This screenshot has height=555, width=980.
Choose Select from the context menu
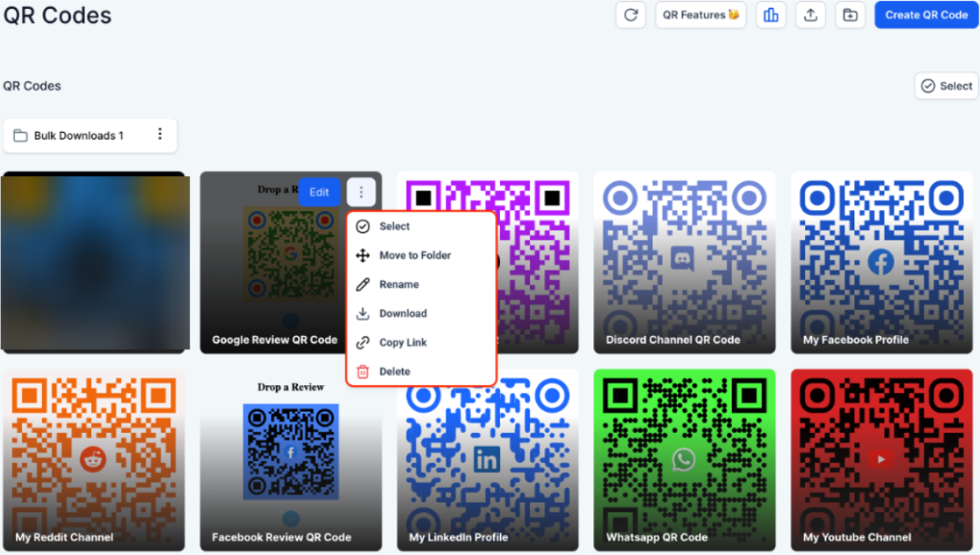click(421, 227)
